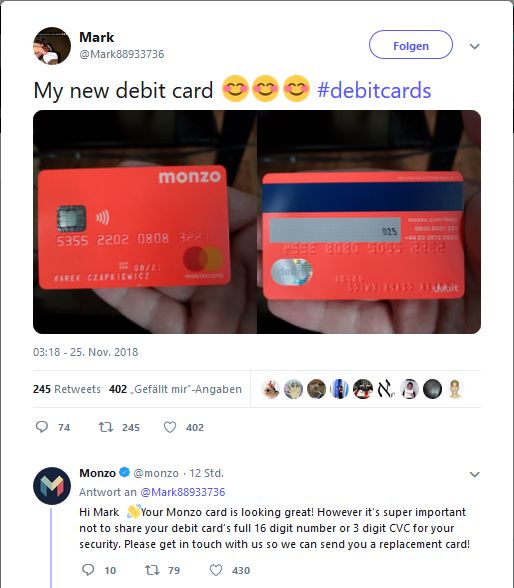Click the Folgen follow button
Screen dimensions: 514x588
click(x=411, y=45)
